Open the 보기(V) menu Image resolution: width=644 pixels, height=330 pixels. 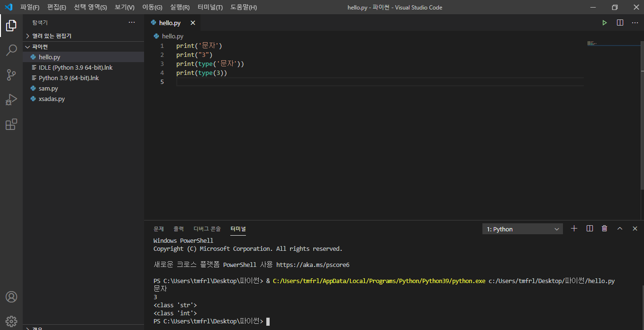[125, 7]
